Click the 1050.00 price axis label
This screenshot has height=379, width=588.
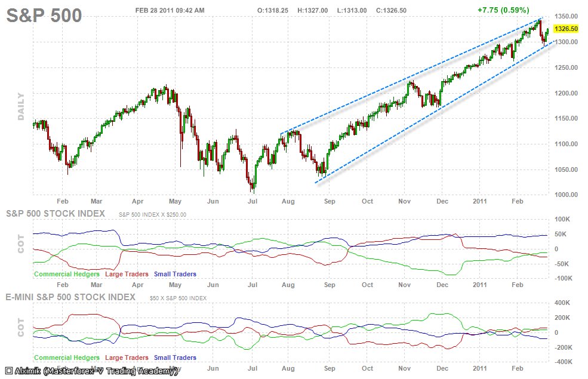tap(567, 170)
